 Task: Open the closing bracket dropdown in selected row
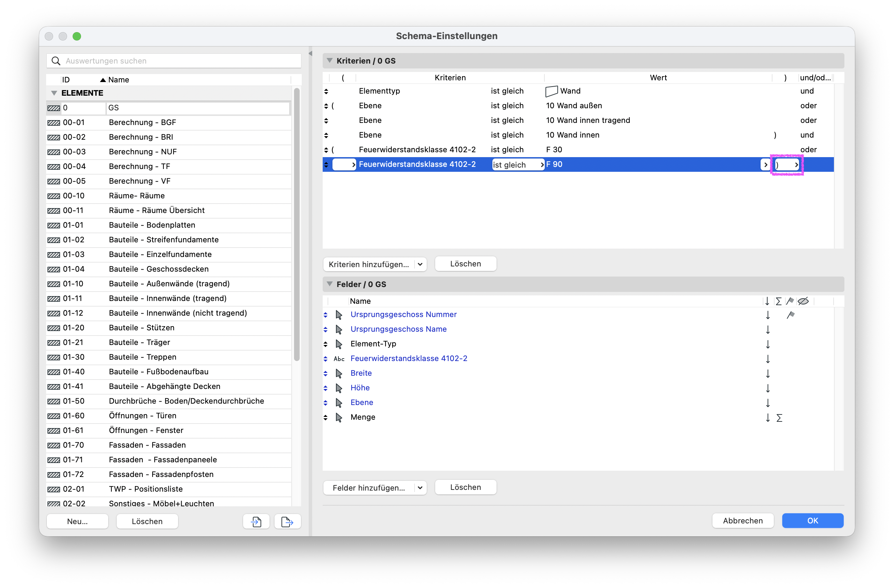click(787, 164)
